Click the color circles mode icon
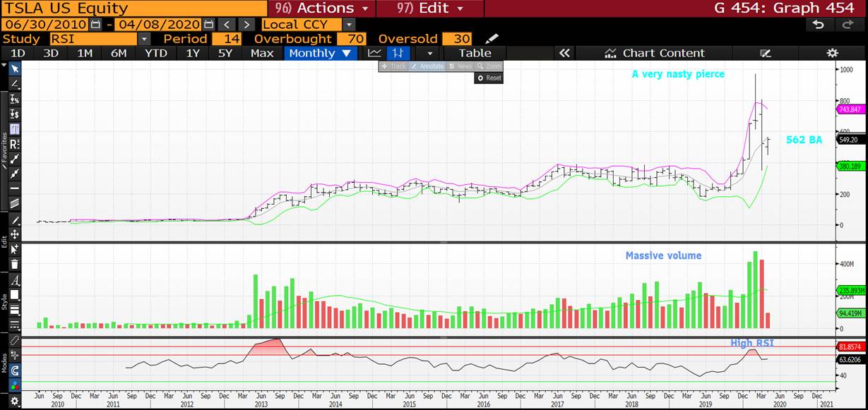Image resolution: width=868 pixels, height=410 pixels. pos(14,385)
